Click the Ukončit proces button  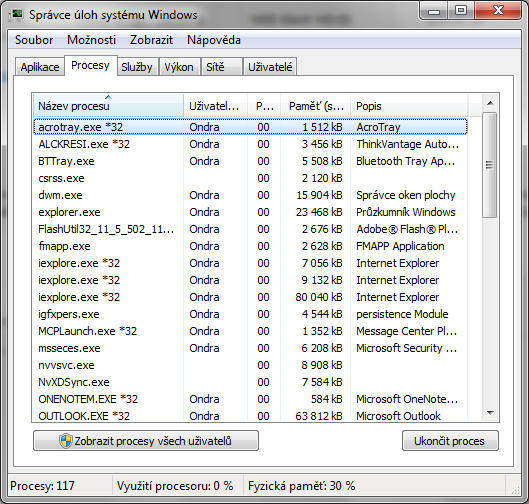pyautogui.click(x=450, y=441)
